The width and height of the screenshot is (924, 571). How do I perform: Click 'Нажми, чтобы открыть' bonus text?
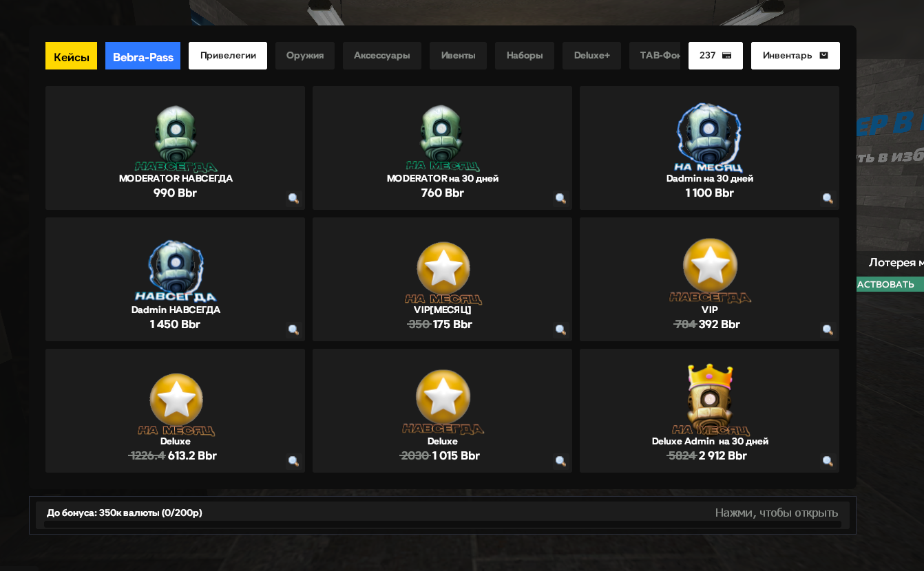click(776, 513)
